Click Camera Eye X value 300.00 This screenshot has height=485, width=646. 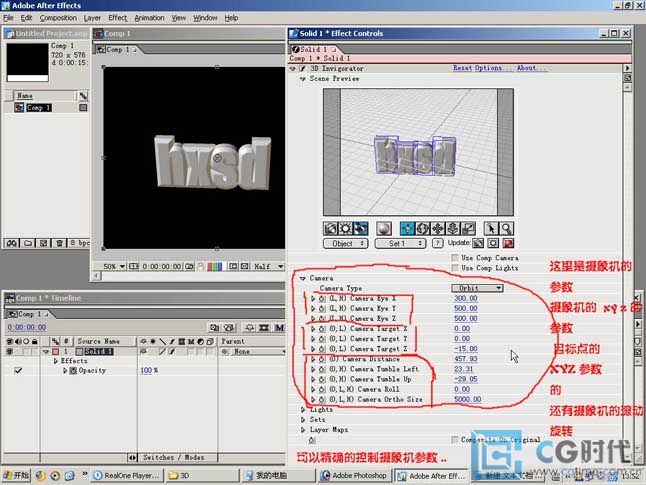click(x=466, y=298)
